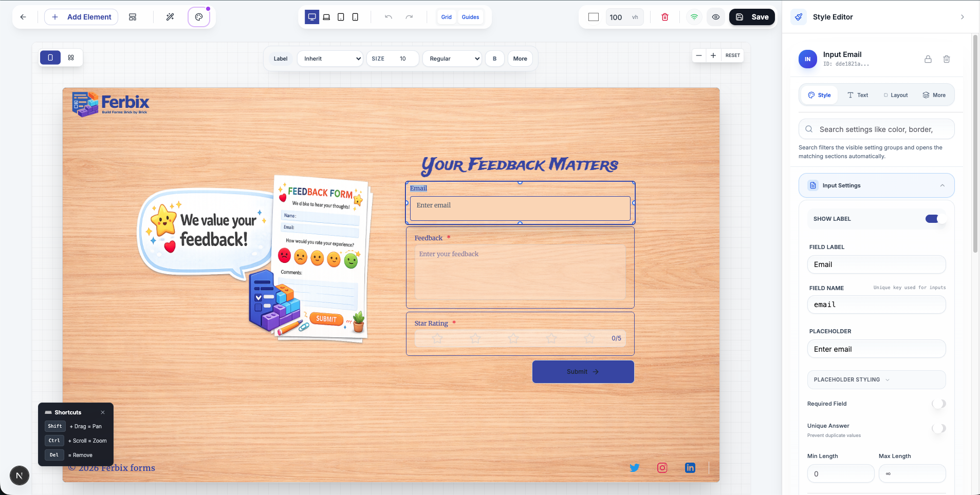Click the Add Element button
The width and height of the screenshot is (980, 495).
point(81,17)
